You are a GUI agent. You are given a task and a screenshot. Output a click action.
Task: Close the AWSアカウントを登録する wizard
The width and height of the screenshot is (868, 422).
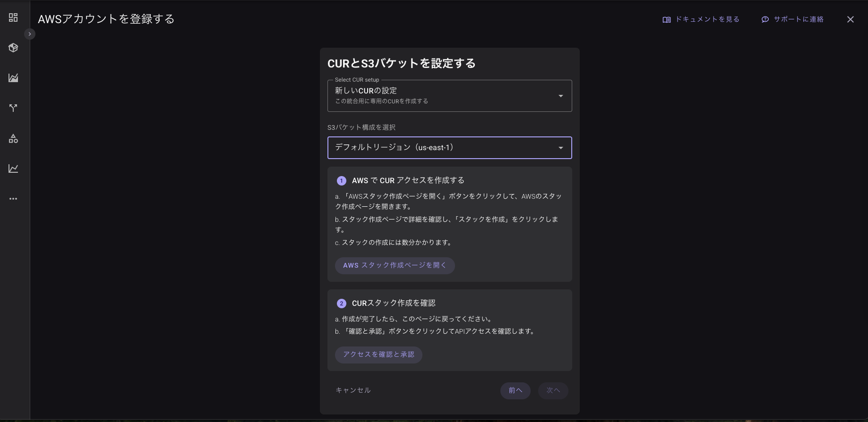pyautogui.click(x=851, y=19)
